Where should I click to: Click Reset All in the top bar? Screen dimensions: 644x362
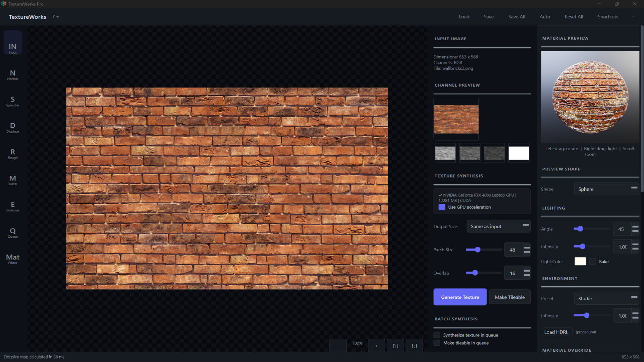pyautogui.click(x=574, y=16)
